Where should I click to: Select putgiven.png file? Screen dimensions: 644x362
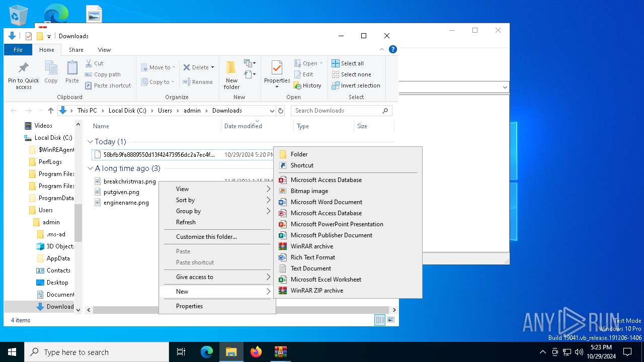tap(121, 192)
